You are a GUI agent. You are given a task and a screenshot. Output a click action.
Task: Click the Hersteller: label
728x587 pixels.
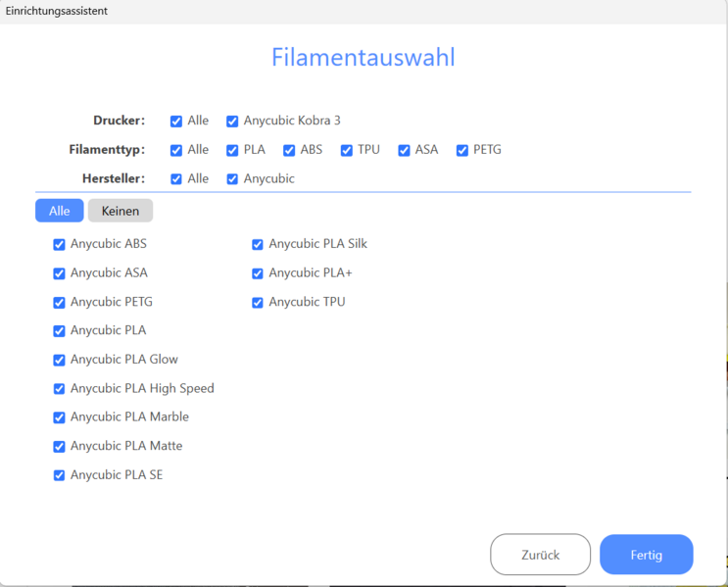coord(114,178)
